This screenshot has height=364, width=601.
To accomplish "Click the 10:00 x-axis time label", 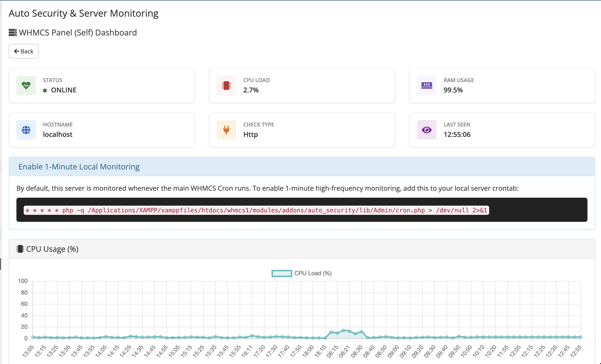I will [x=466, y=351].
